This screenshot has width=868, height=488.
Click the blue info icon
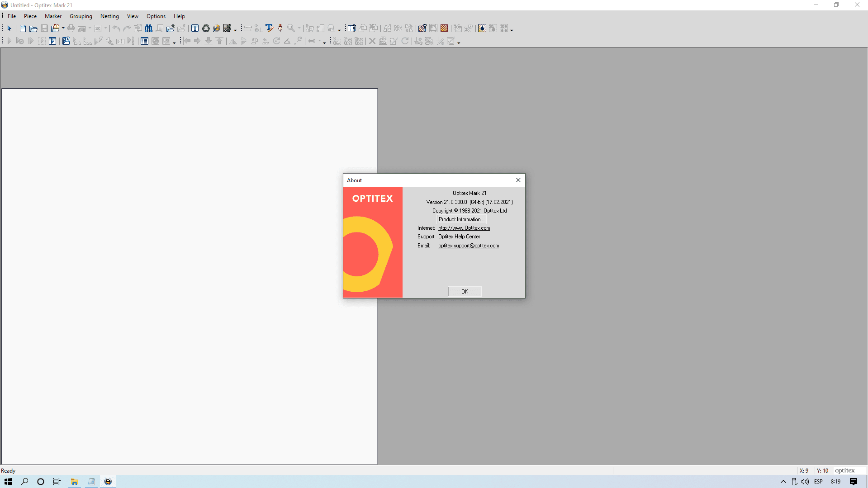[195, 28]
